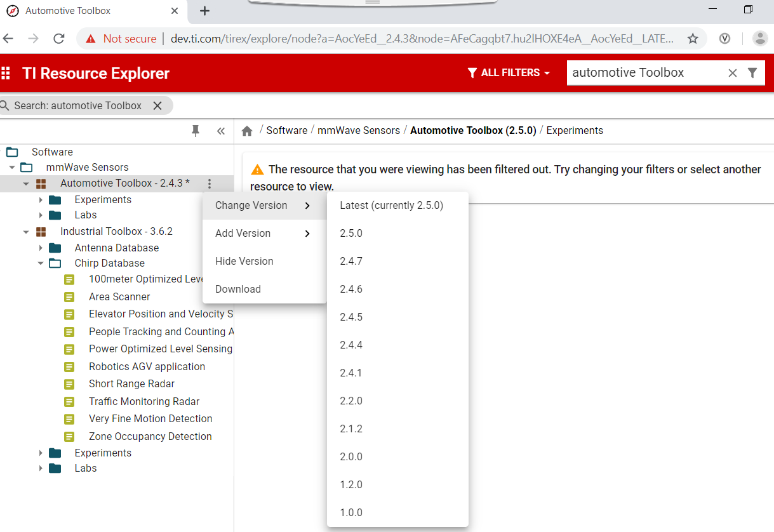The height and width of the screenshot is (532, 774).
Task: Choose Hide Version from context menu
Action: click(x=265, y=262)
